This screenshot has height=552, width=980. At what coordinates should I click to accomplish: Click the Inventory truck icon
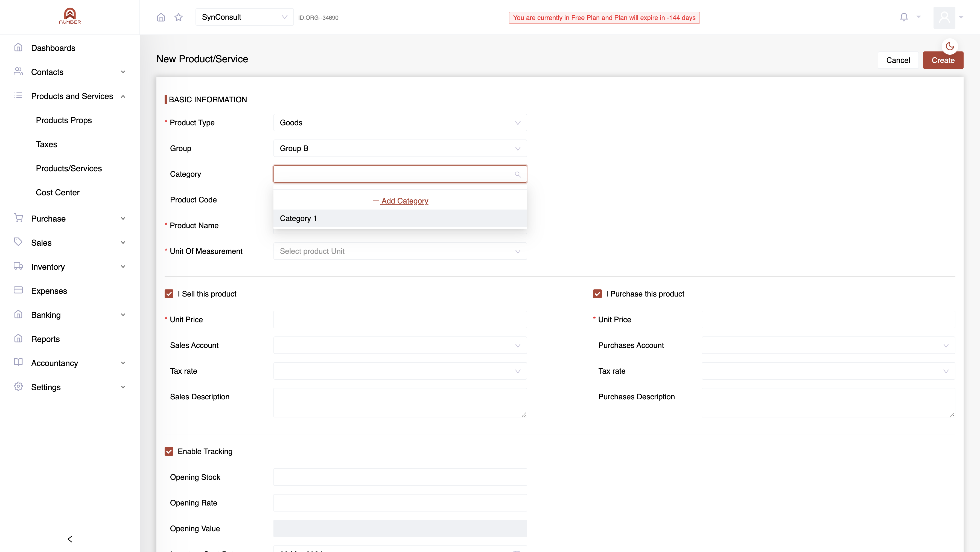[x=18, y=266]
